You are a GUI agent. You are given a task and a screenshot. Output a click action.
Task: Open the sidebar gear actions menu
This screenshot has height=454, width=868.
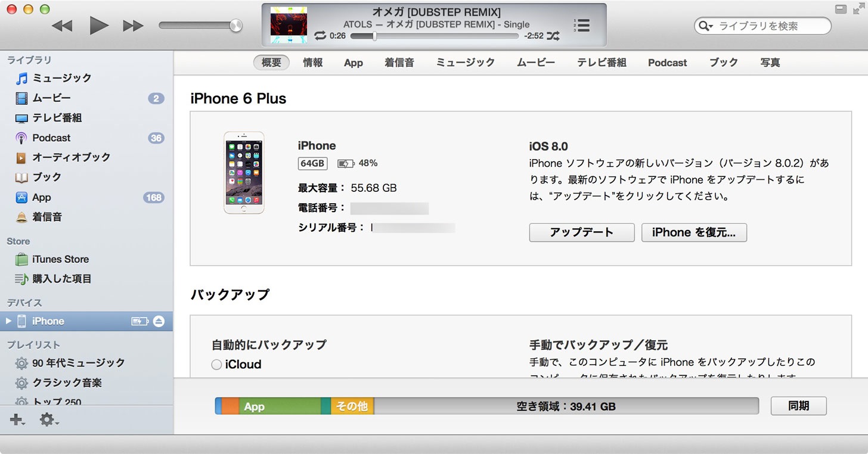click(49, 420)
